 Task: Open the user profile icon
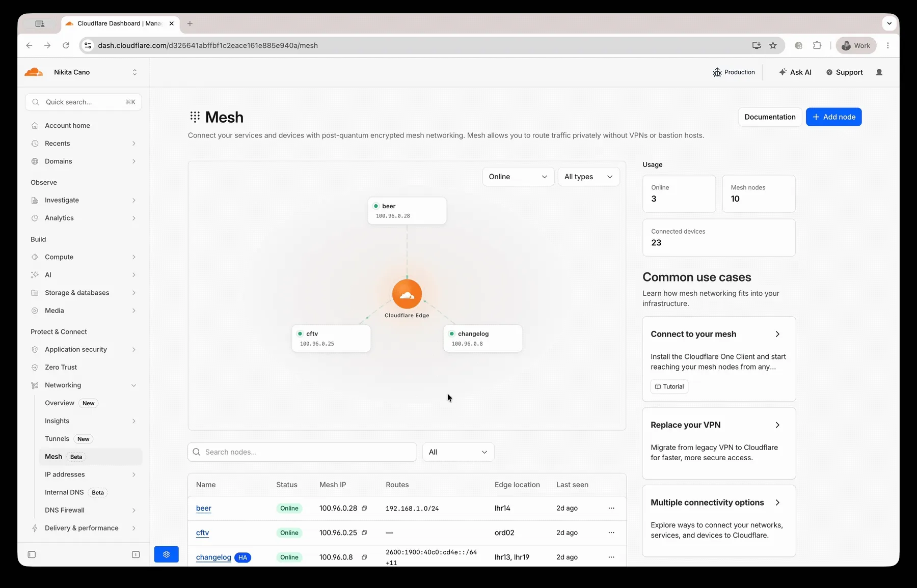[879, 72]
